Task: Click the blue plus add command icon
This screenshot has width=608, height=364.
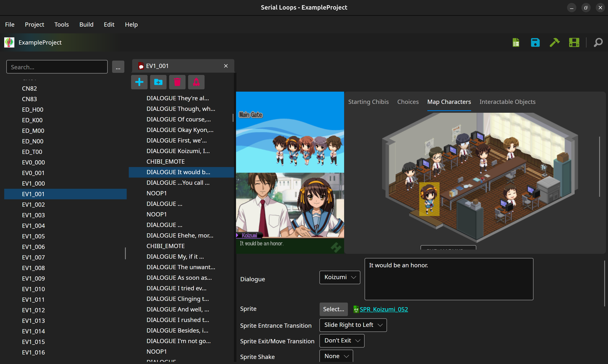Action: (x=139, y=82)
